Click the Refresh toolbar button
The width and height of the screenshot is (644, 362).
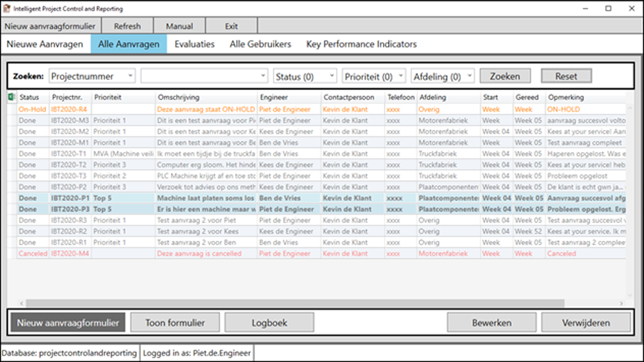coord(127,26)
